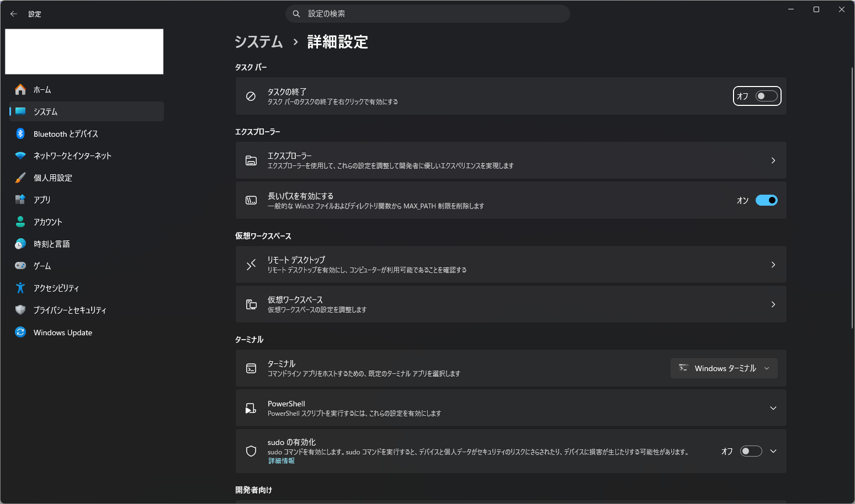Go back with the back arrow
The width and height of the screenshot is (855, 504).
tap(14, 14)
